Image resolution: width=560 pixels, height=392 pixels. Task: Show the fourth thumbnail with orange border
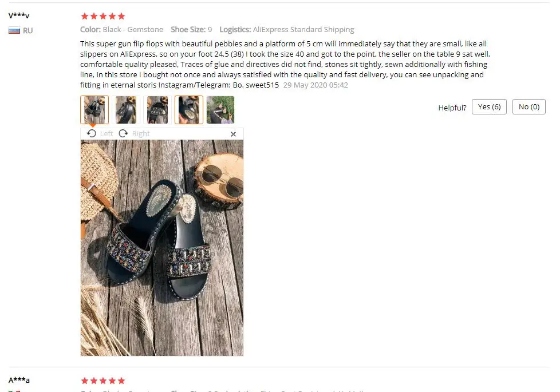click(x=189, y=110)
